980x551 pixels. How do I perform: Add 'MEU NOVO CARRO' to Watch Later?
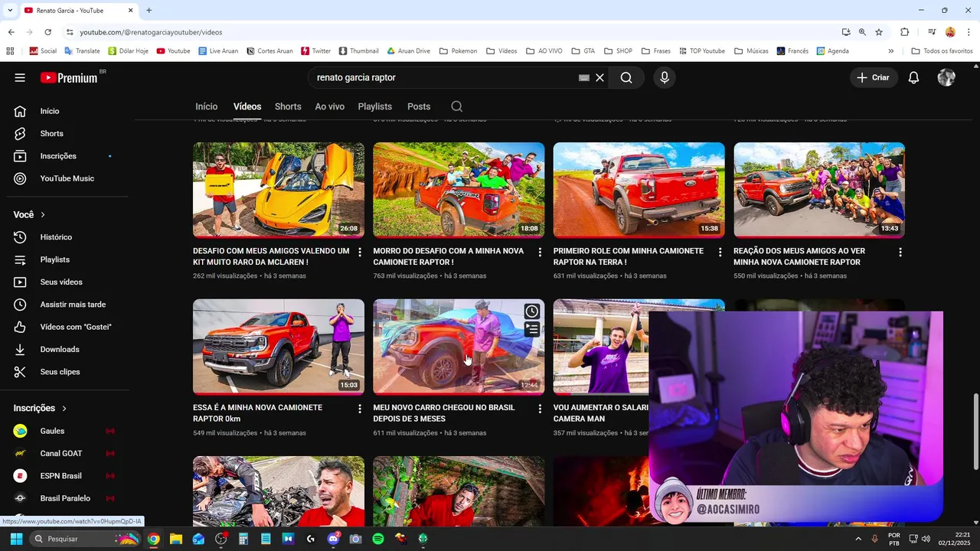531,311
